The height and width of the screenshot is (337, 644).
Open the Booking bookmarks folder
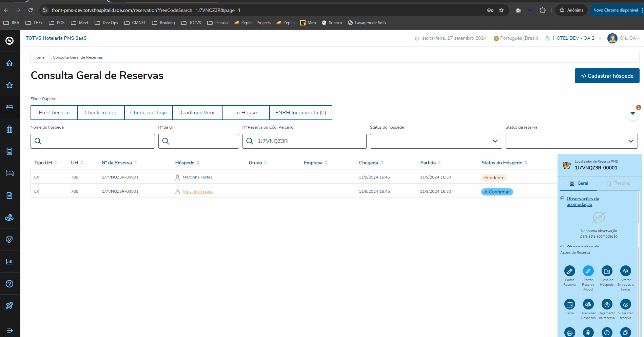coord(163,23)
